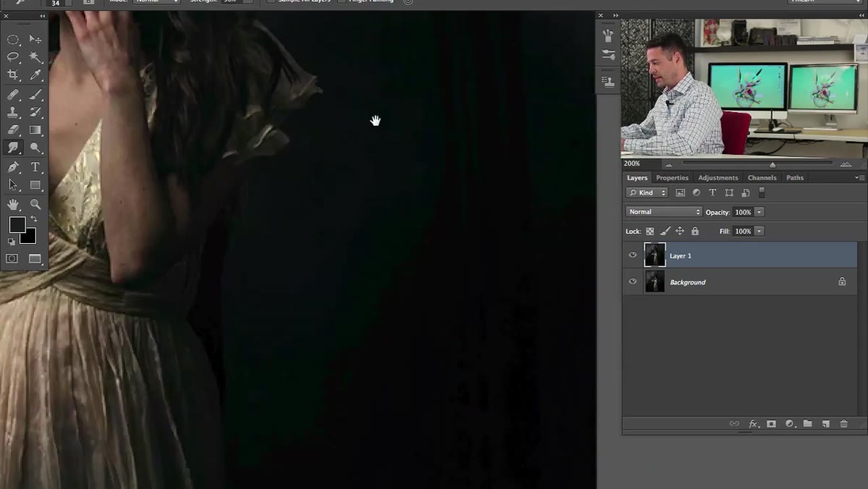Screen dimensions: 868x489
Task: Adjust the Navigator zoom slider handle
Action: [x=773, y=164]
